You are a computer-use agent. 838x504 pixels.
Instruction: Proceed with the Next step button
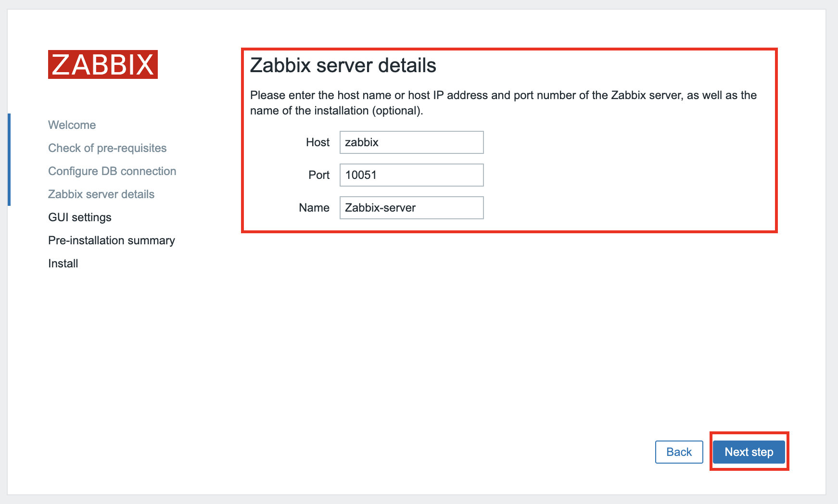(x=749, y=452)
